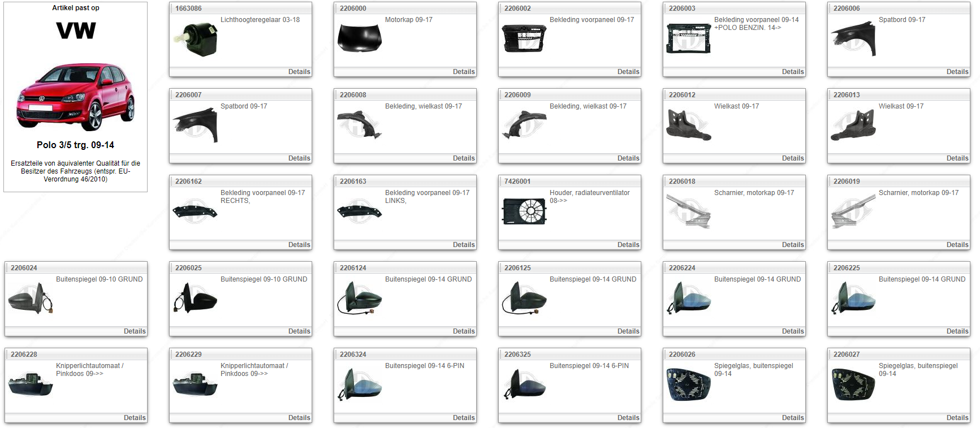The image size is (980, 428).
Task: Click the Spiegelglas mirror glass image 2206026
Action: pyautogui.click(x=689, y=384)
